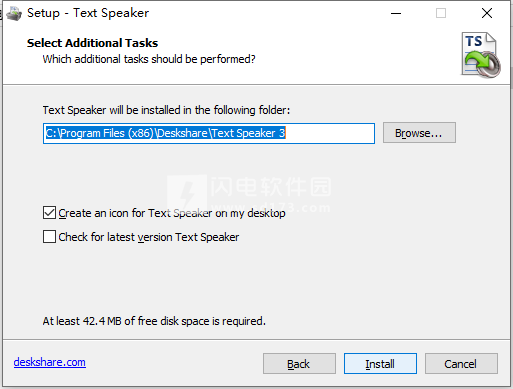The image size is (513, 389).
Task: Click the disabled maximize window button
Action: [441, 13]
